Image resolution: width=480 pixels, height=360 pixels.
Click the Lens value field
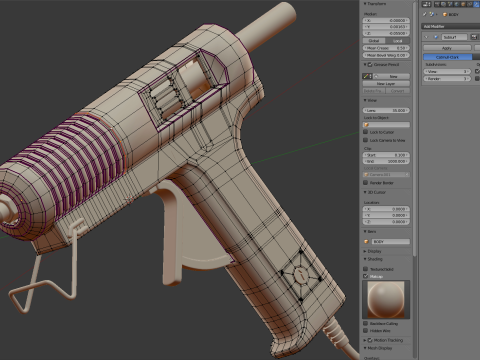coord(386,110)
